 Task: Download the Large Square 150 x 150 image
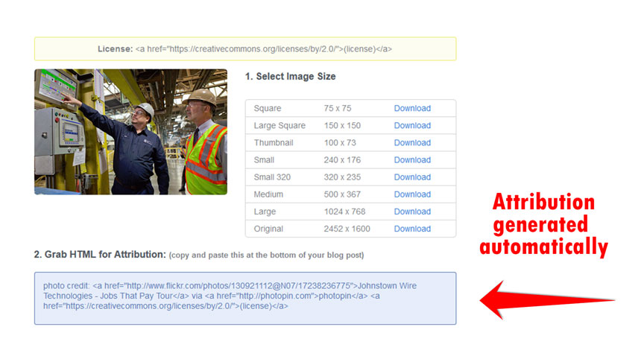[x=412, y=126]
